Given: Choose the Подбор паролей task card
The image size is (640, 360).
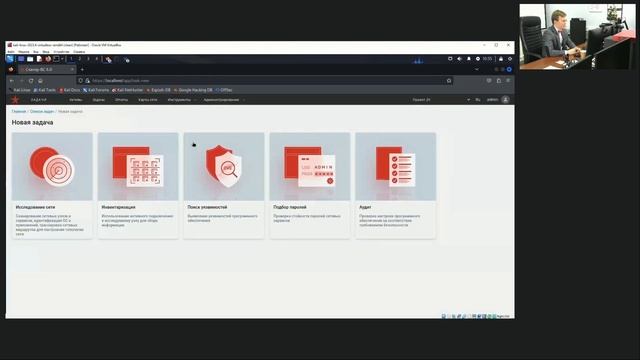Looking at the screenshot, I should click(x=310, y=186).
